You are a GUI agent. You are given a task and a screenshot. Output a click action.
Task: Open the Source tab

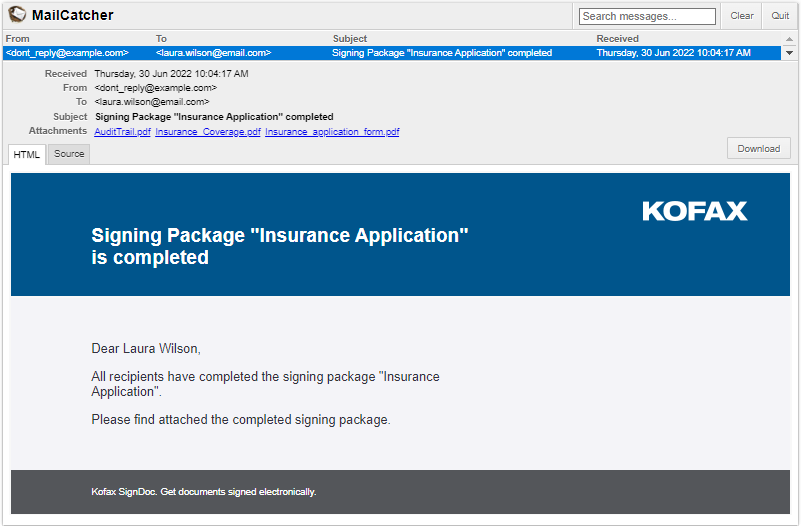pos(69,154)
